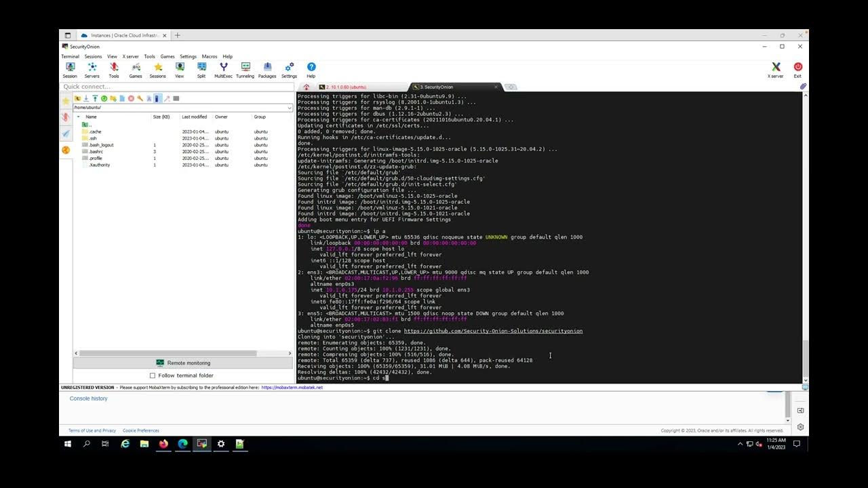Open the Console history link
The image size is (868, 488).
tap(88, 399)
